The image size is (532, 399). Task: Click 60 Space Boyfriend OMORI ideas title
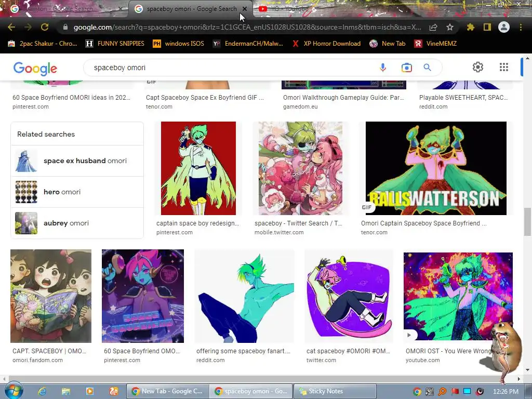tap(71, 97)
